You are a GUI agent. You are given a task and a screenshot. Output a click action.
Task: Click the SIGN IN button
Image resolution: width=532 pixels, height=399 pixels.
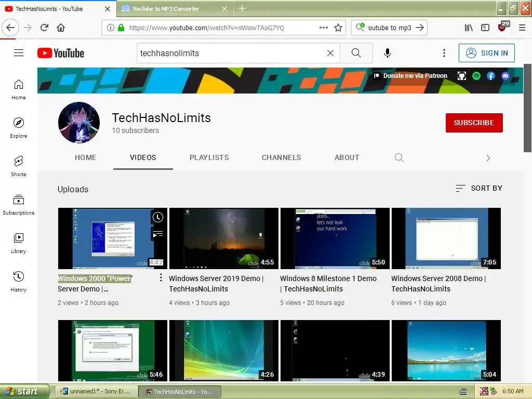pos(486,53)
